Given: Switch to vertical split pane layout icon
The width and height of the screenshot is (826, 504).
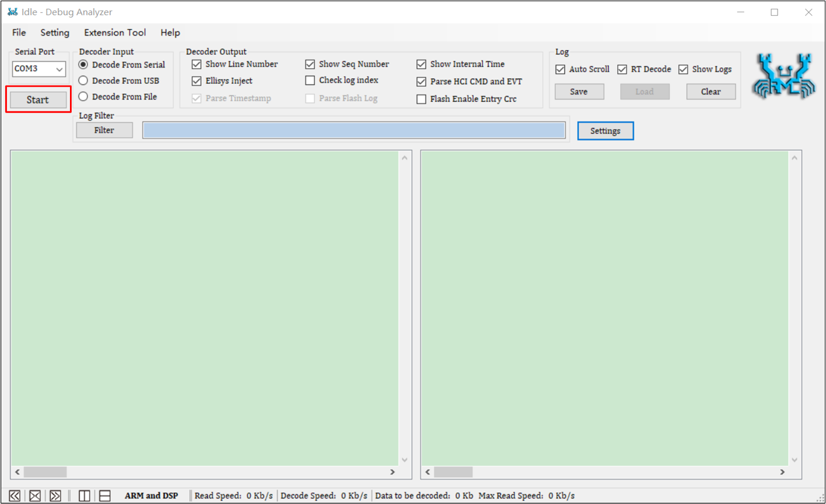Looking at the screenshot, I should coord(85,496).
